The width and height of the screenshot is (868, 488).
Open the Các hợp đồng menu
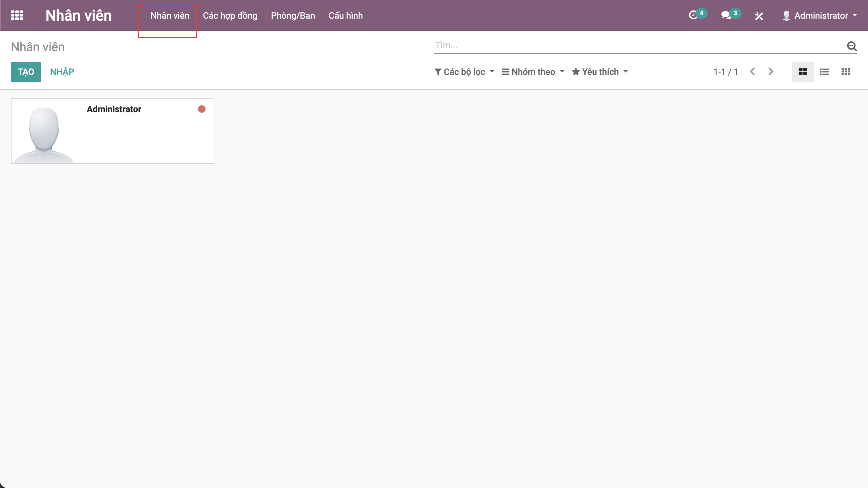click(x=230, y=16)
